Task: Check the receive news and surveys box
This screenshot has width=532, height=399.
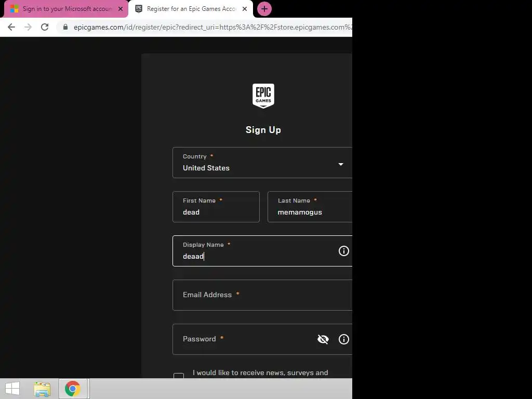Action: pos(179,376)
